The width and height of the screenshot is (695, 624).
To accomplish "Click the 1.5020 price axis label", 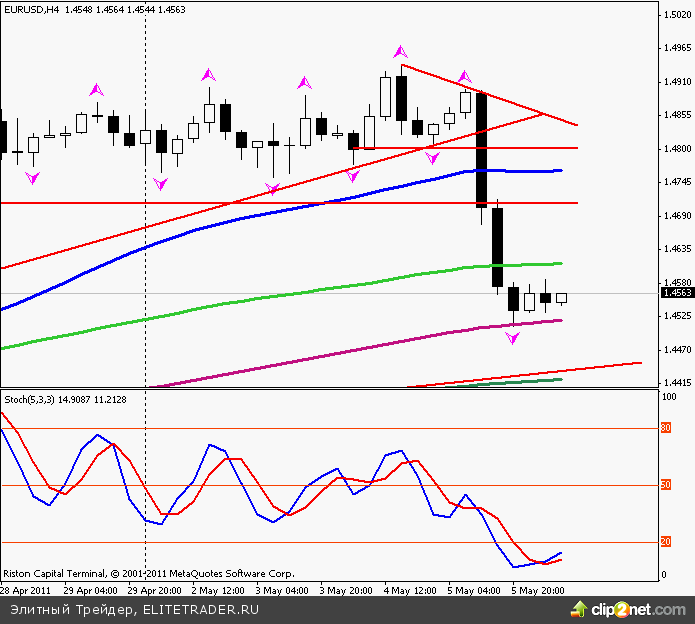I will coord(676,16).
